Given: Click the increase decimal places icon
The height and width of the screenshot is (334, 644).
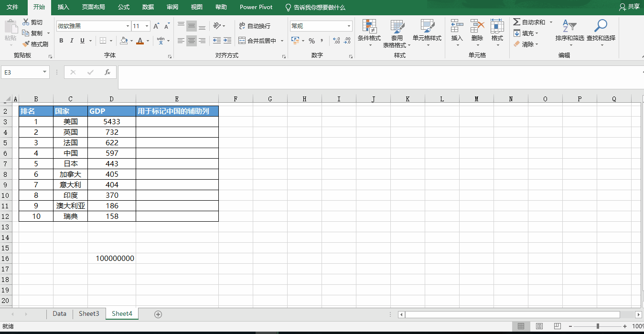Looking at the screenshot, I should (337, 41).
